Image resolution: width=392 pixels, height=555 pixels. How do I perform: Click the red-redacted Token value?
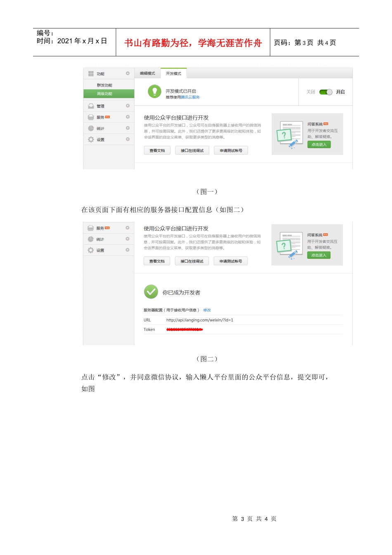click(184, 330)
